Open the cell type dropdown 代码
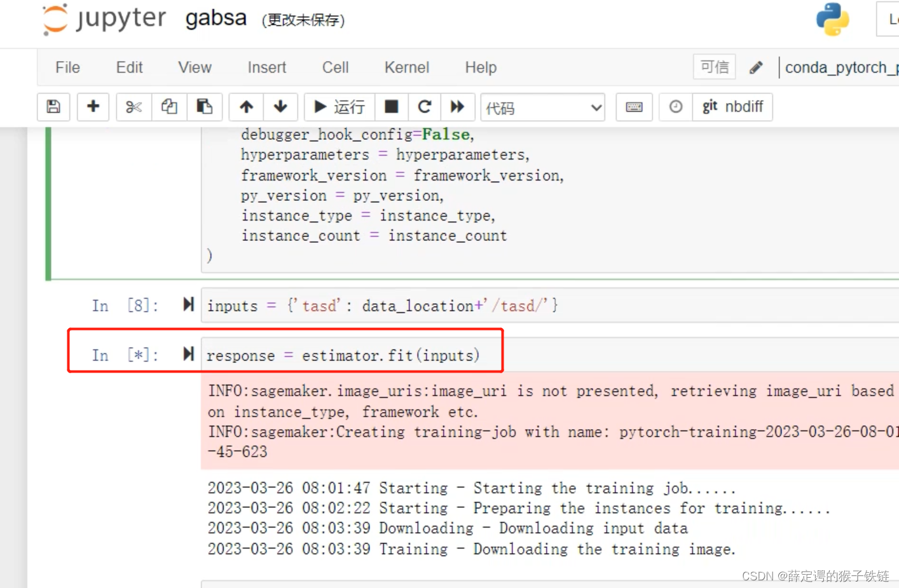 click(x=543, y=107)
